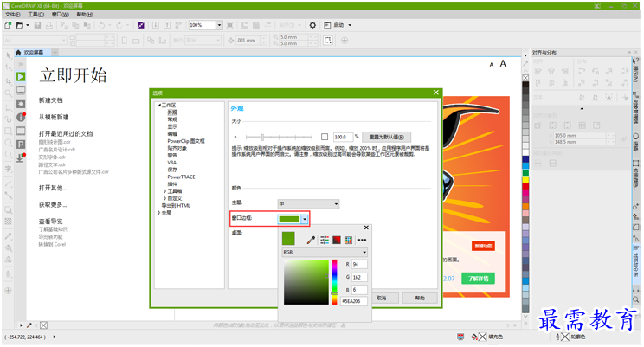The image size is (644, 347).
Task: Click the Open folder toolbar icon
Action: tap(19, 25)
